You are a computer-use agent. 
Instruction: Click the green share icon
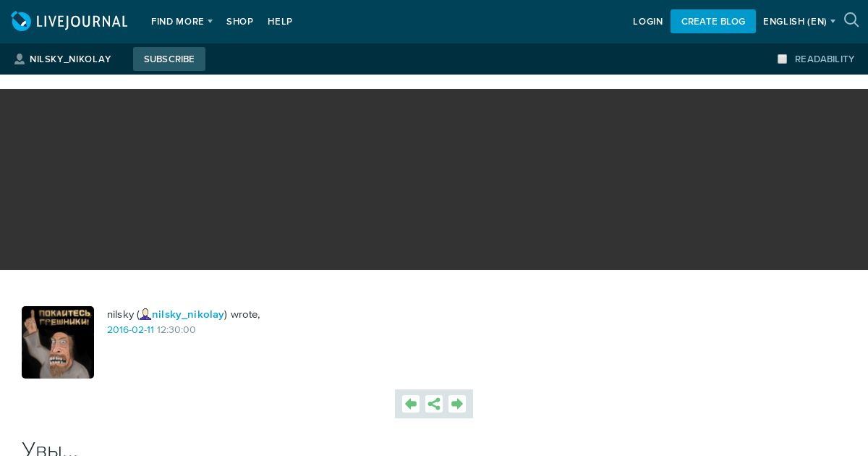click(x=434, y=404)
